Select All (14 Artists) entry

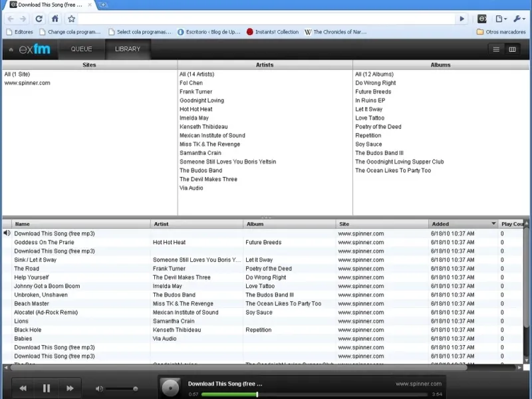pyautogui.click(x=197, y=74)
